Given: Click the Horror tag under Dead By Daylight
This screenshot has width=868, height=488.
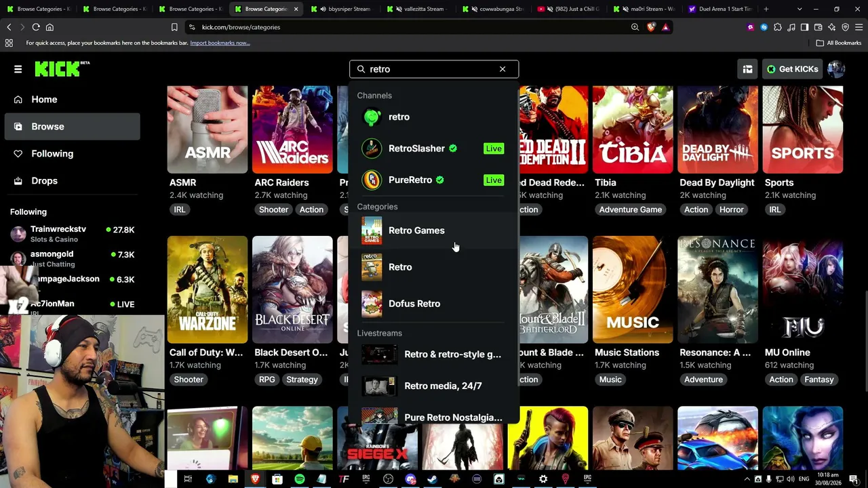Looking at the screenshot, I should (x=732, y=209).
